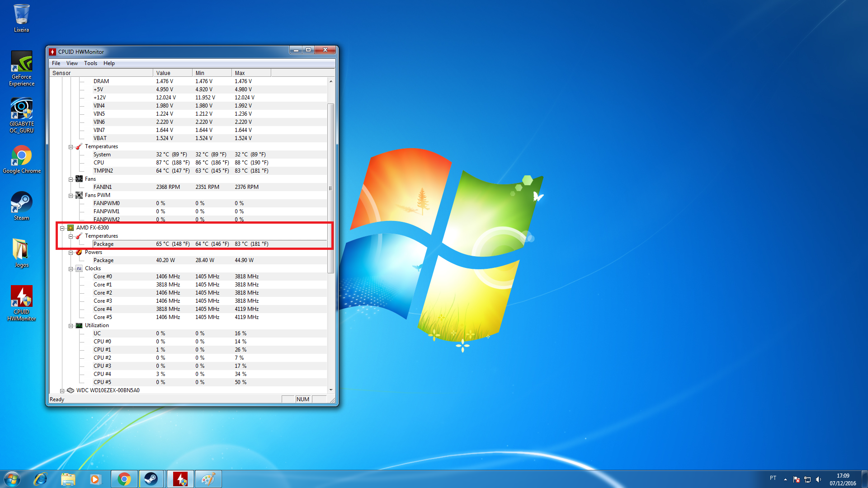
Task: Open Internet Explorer from the taskbar
Action: click(x=40, y=479)
